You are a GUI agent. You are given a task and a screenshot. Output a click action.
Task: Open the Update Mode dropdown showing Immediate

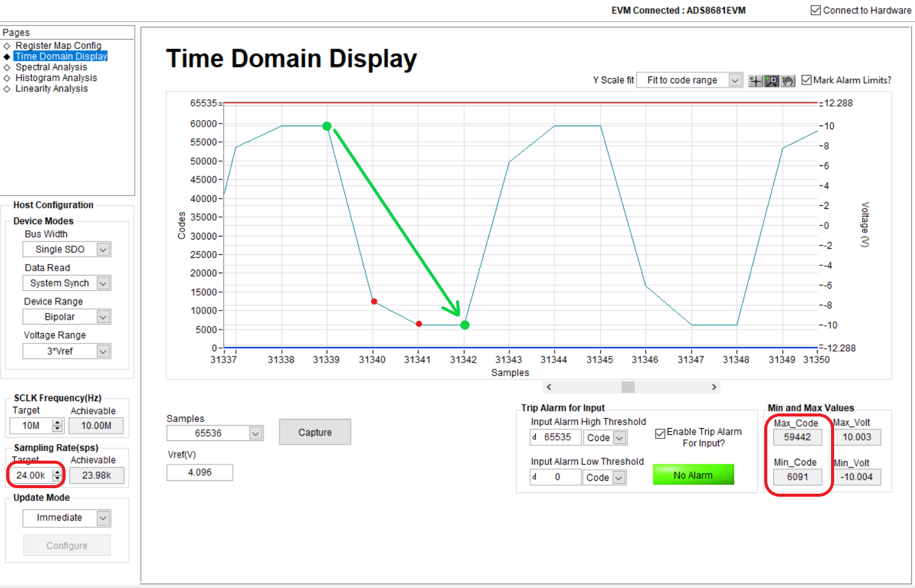tap(103, 518)
